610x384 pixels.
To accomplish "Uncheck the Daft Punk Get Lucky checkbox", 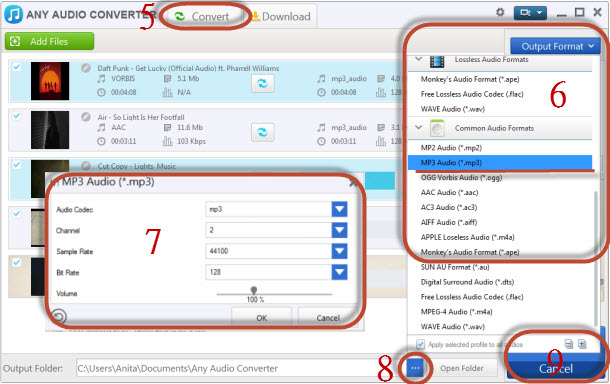I will point(17,67).
